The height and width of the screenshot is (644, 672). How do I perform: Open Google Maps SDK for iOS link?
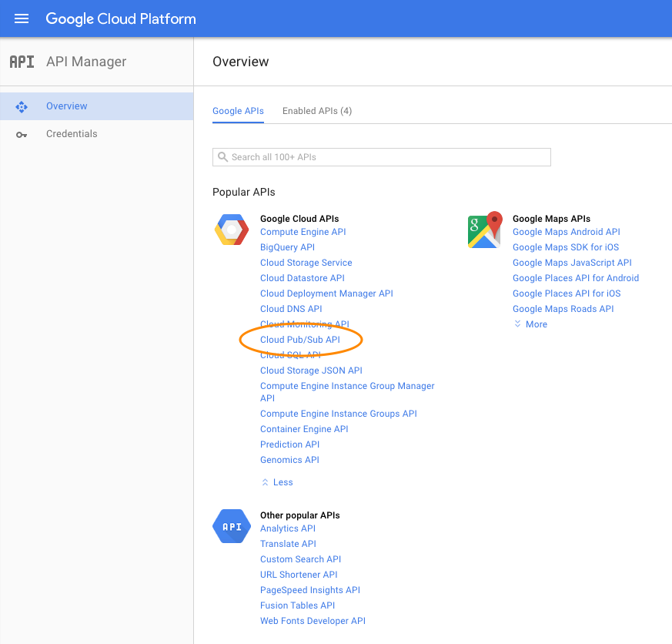pyautogui.click(x=566, y=247)
